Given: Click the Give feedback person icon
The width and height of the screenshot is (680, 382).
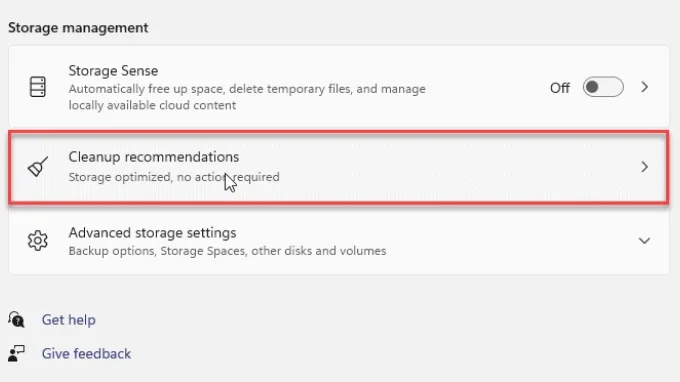Looking at the screenshot, I should point(16,353).
